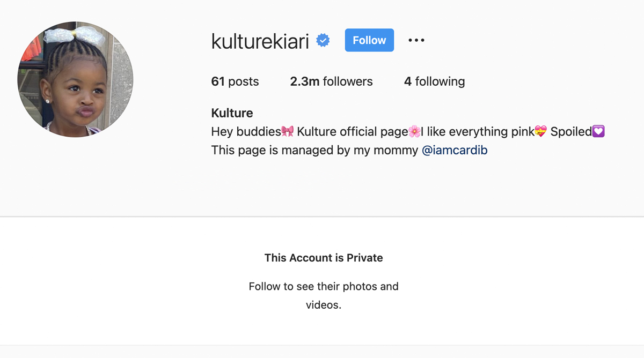The image size is (644, 358).
Task: Click the blue verified badge icon
Action: tap(323, 40)
